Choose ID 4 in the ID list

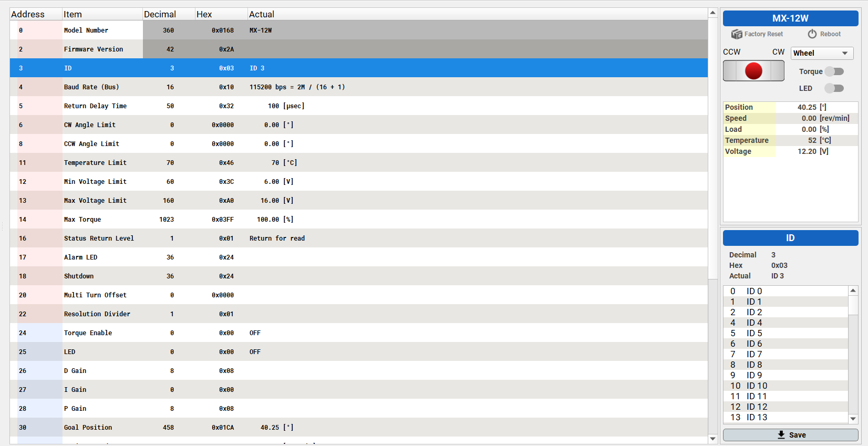click(x=786, y=323)
